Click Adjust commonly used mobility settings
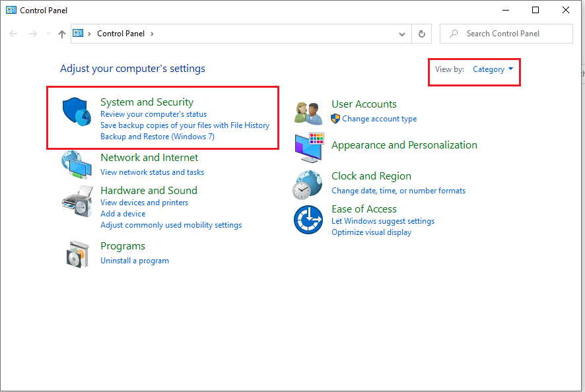The height and width of the screenshot is (392, 585). (170, 225)
